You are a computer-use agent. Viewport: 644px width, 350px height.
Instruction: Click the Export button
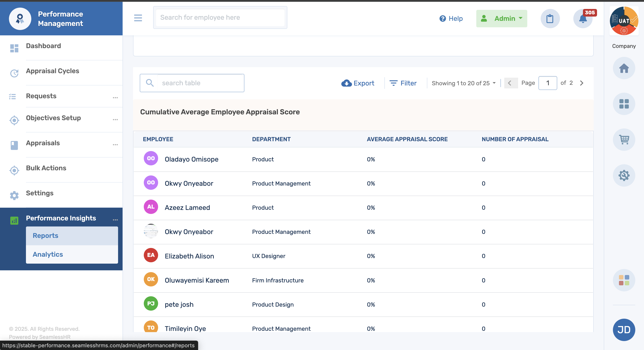pyautogui.click(x=358, y=83)
